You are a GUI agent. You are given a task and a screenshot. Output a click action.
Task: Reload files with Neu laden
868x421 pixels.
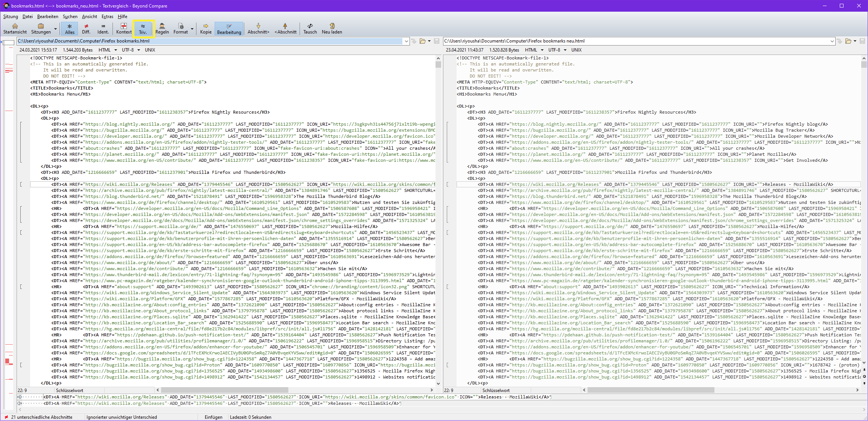pos(332,28)
